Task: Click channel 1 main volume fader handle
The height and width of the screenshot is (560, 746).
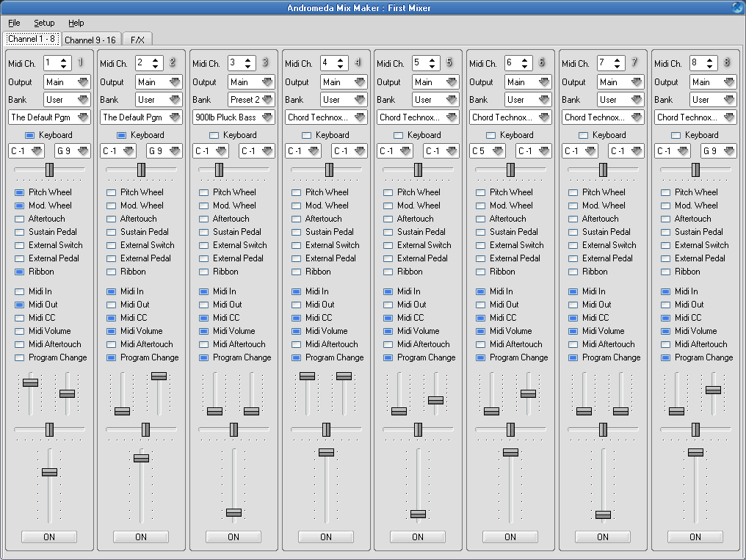Action: coord(49,472)
